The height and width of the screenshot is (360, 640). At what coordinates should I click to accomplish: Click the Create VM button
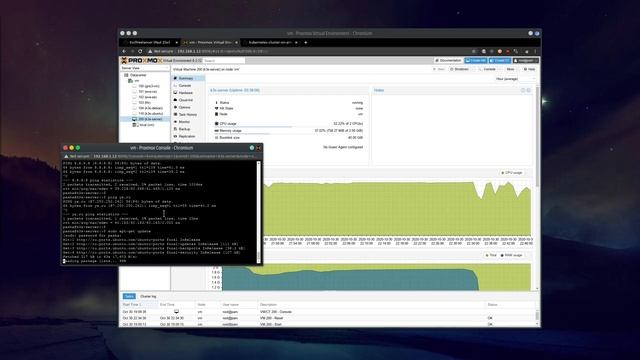[476, 60]
